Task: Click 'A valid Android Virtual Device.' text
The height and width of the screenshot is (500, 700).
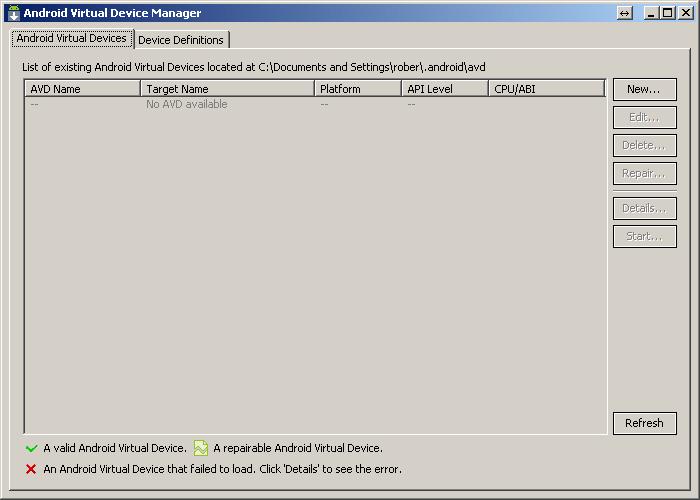Action: tap(115, 448)
